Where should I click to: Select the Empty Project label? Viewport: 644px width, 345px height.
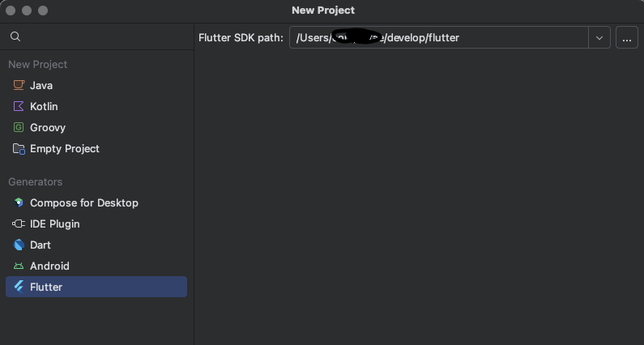point(65,149)
